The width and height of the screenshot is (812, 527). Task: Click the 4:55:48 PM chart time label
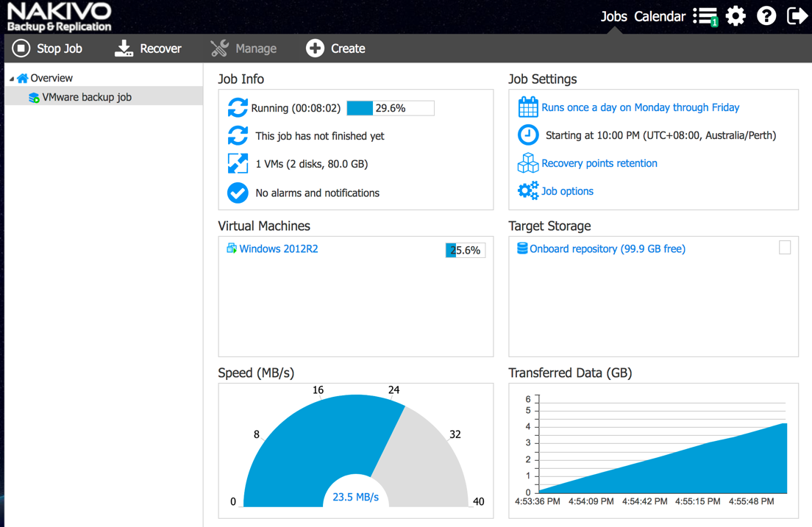click(752, 501)
